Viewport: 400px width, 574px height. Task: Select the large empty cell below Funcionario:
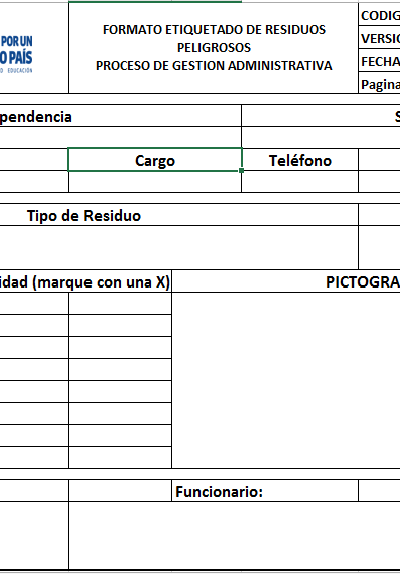tap(234, 535)
